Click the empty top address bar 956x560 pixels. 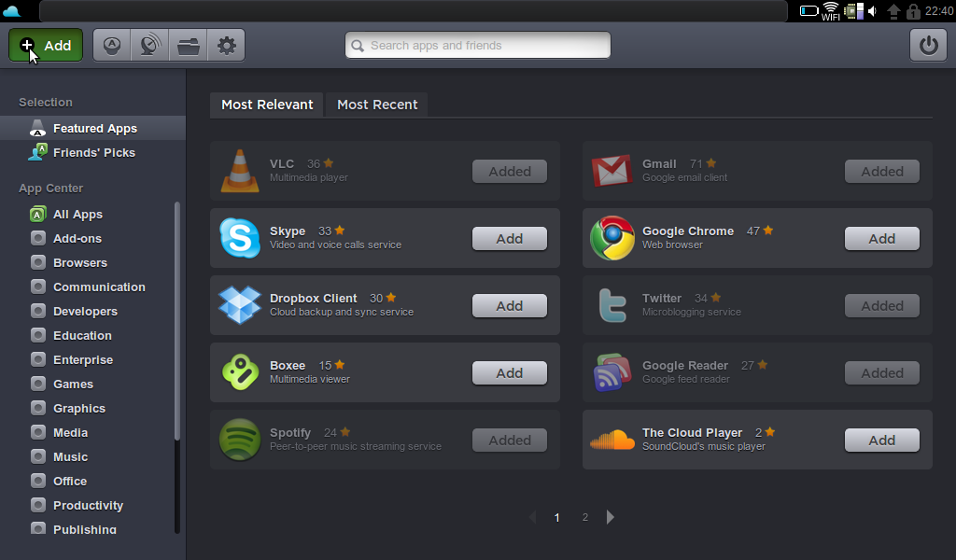pos(414,11)
